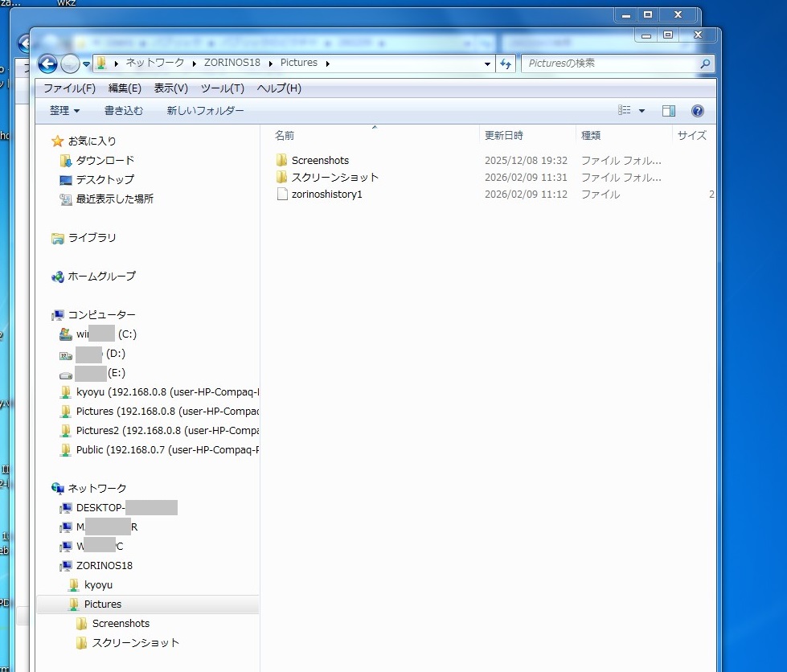This screenshot has height=672, width=787.
Task: Expand address bar history dropdown
Action: click(x=487, y=64)
